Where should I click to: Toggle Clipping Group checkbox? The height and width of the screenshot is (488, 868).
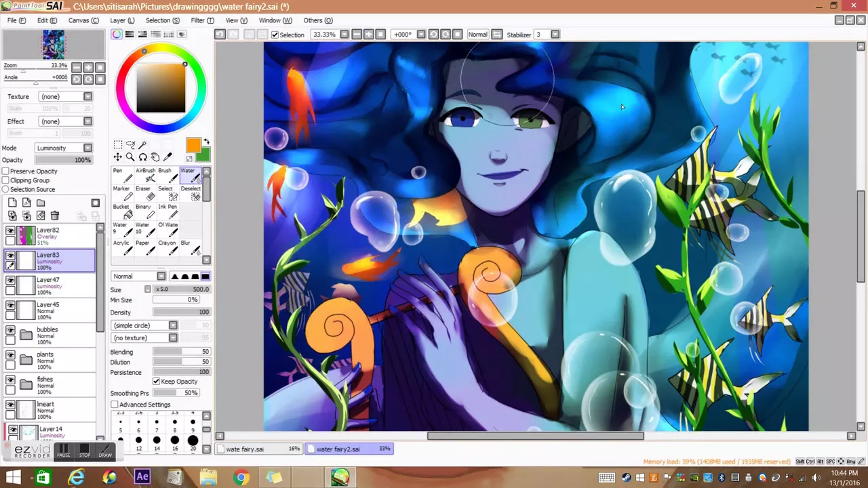[5, 180]
